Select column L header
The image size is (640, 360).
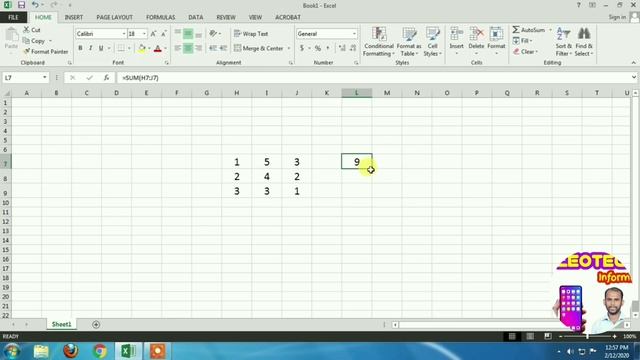(356, 93)
